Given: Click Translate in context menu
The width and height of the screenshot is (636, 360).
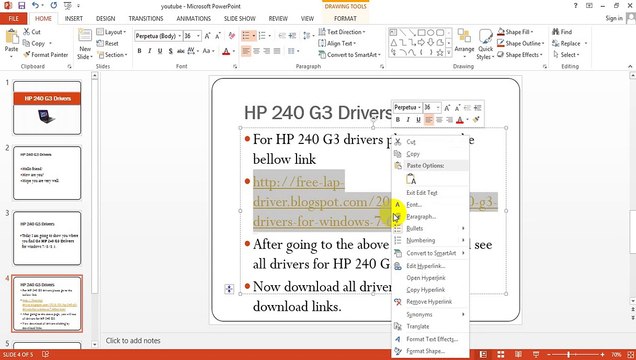Looking at the screenshot, I should click(418, 326).
